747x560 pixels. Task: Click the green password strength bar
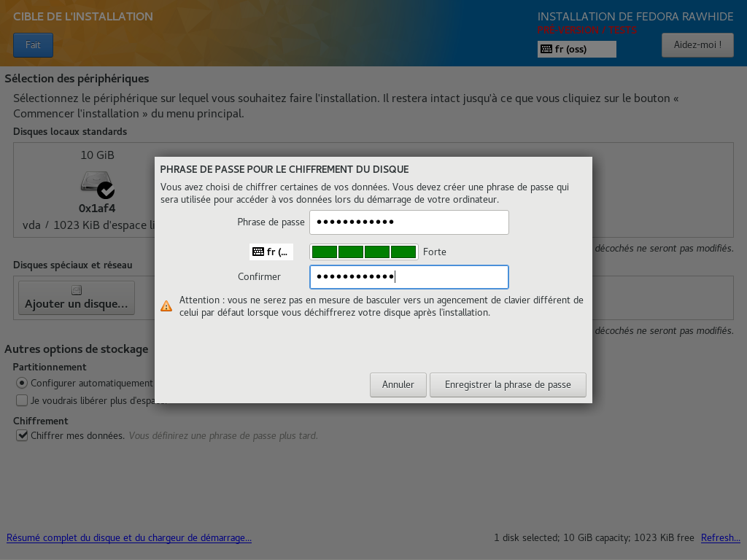click(364, 252)
